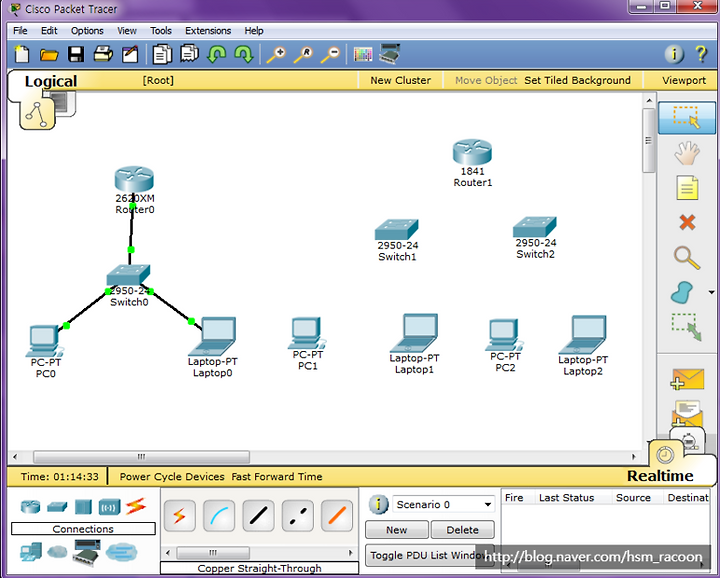Choose the Console cable connection

click(219, 516)
